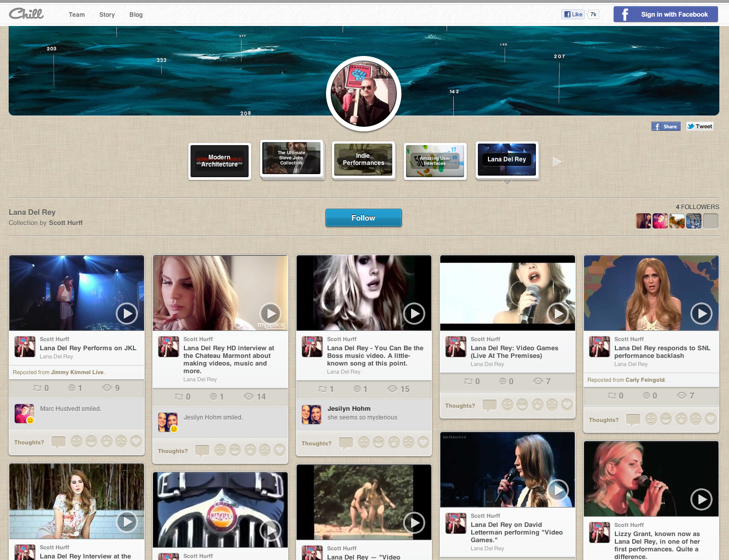Image resolution: width=729 pixels, height=560 pixels.
Task: Follow the Lana Del Rey collection
Action: coord(363,218)
